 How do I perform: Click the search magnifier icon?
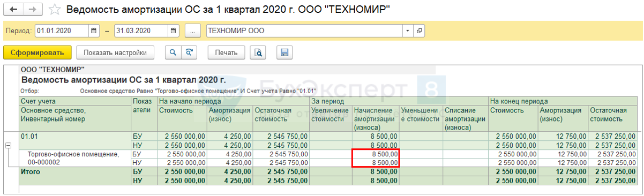[x=173, y=52]
